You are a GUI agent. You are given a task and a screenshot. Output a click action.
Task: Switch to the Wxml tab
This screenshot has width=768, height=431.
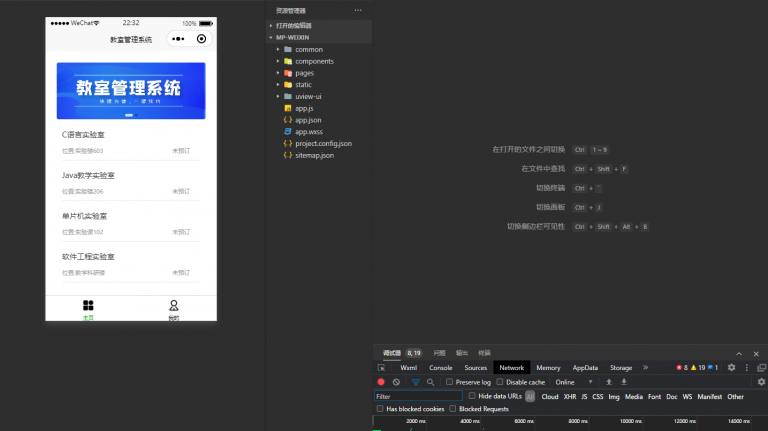[408, 368]
